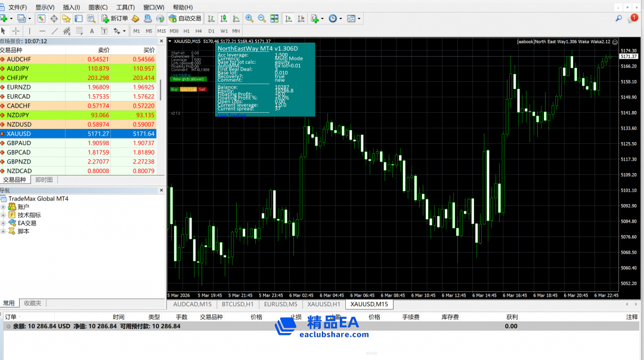Viewport: 644px width, 360px height.
Task: Toggle the 自动交易 auto trading button
Action: coord(186,19)
